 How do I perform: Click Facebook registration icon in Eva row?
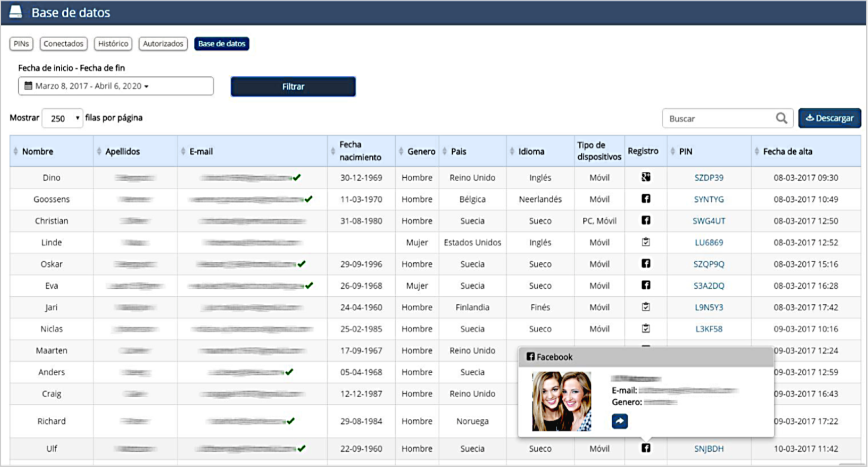tap(646, 285)
